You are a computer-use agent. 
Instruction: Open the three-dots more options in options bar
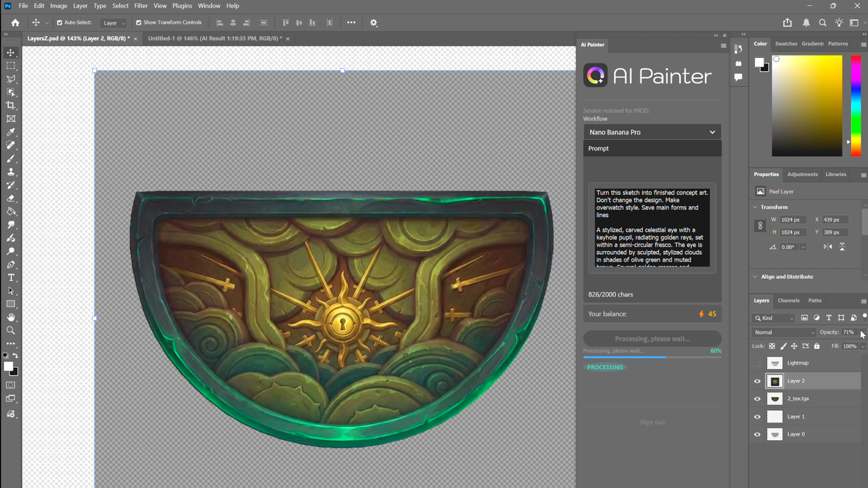pyautogui.click(x=351, y=23)
